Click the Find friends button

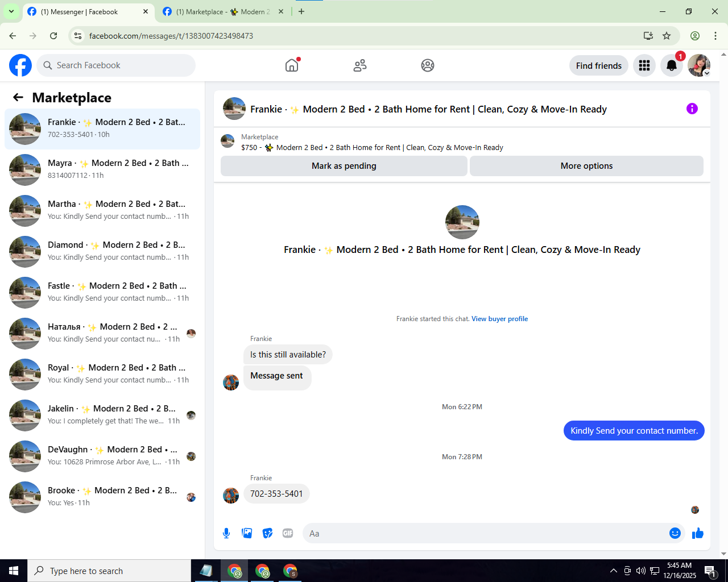point(599,65)
